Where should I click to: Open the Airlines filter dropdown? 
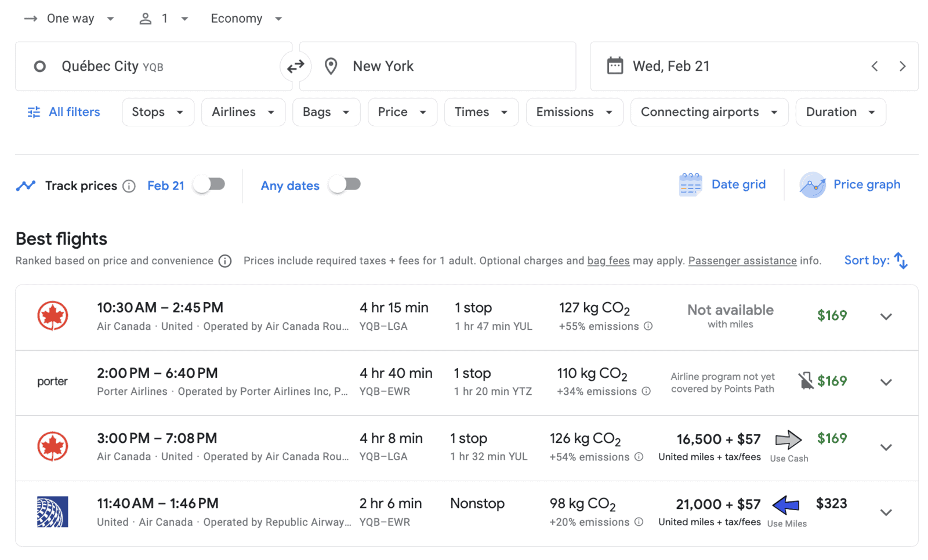click(x=243, y=112)
